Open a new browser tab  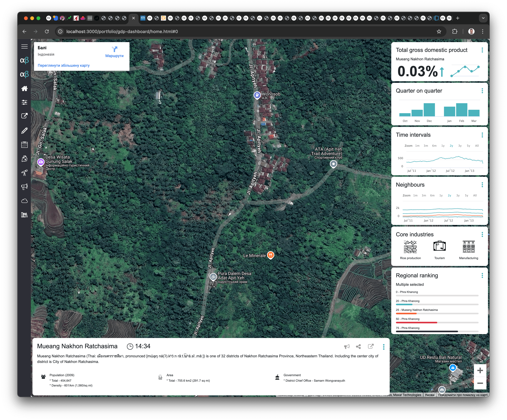pos(458,18)
